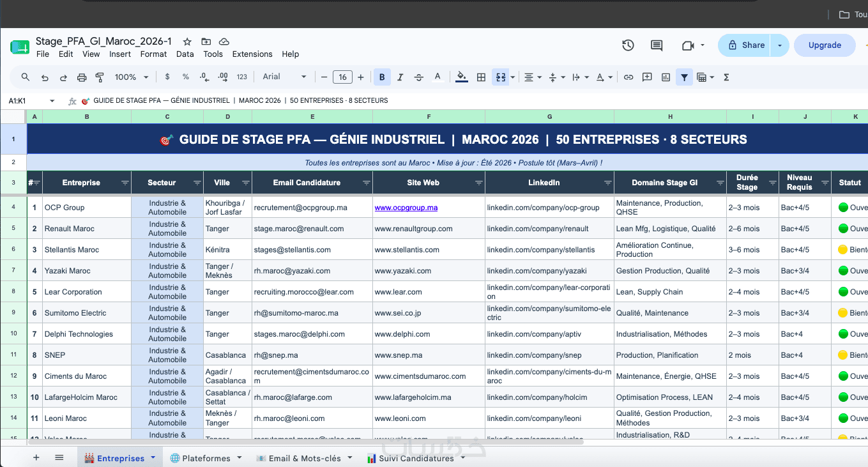Open the Data menu
Screen dimensions: 868x467
[x=185, y=54]
